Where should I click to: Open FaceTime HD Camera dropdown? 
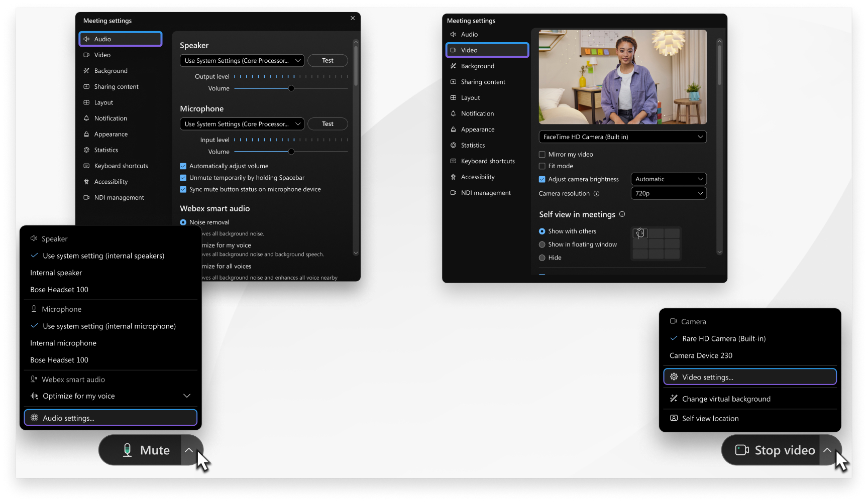click(622, 137)
